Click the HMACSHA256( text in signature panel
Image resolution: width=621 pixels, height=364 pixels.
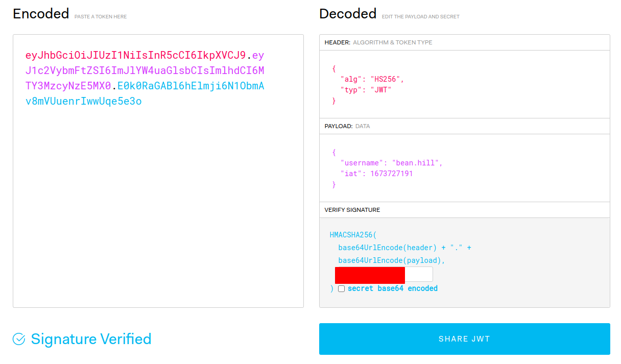coord(353,235)
